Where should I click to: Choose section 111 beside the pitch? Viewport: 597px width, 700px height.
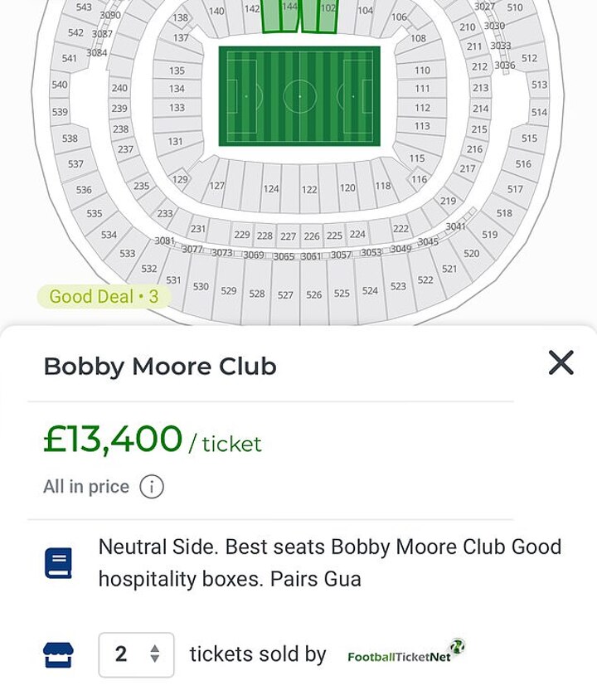pyautogui.click(x=423, y=89)
